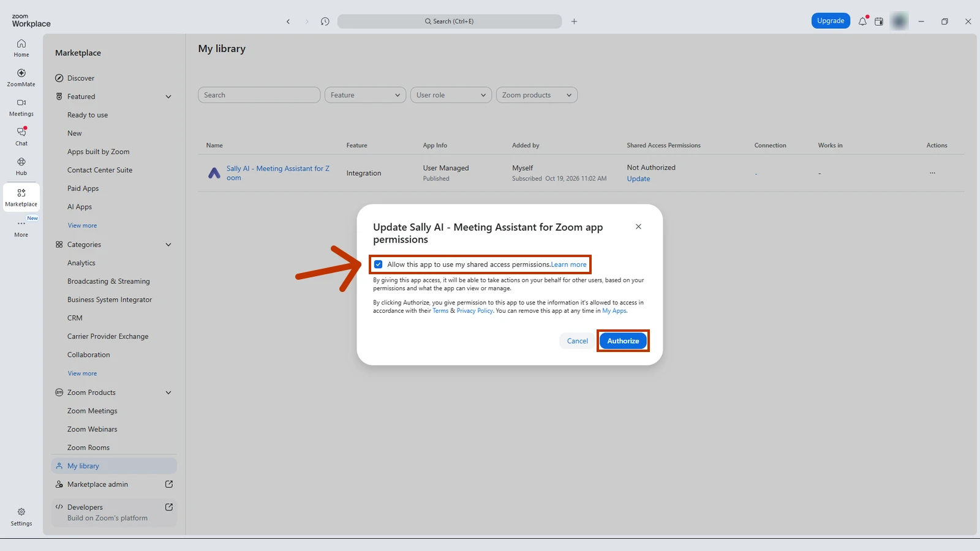Open My library menu item
Image resolution: width=980 pixels, height=551 pixels.
(x=114, y=466)
